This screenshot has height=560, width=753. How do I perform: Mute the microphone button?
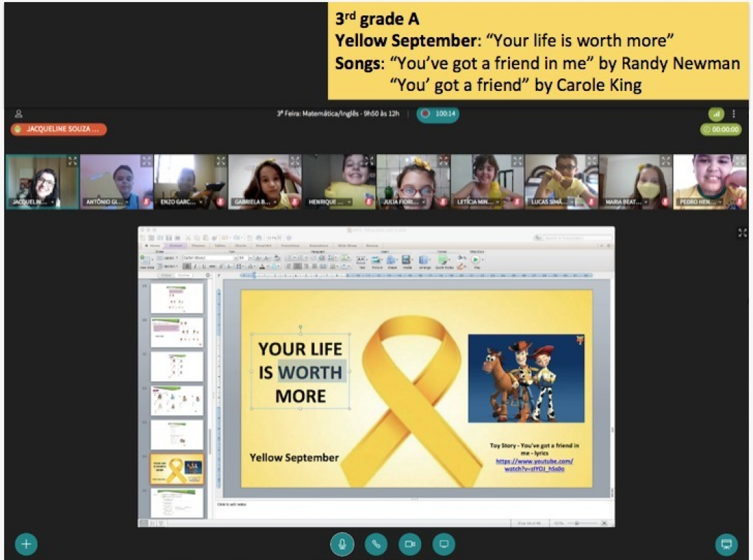pyautogui.click(x=342, y=544)
